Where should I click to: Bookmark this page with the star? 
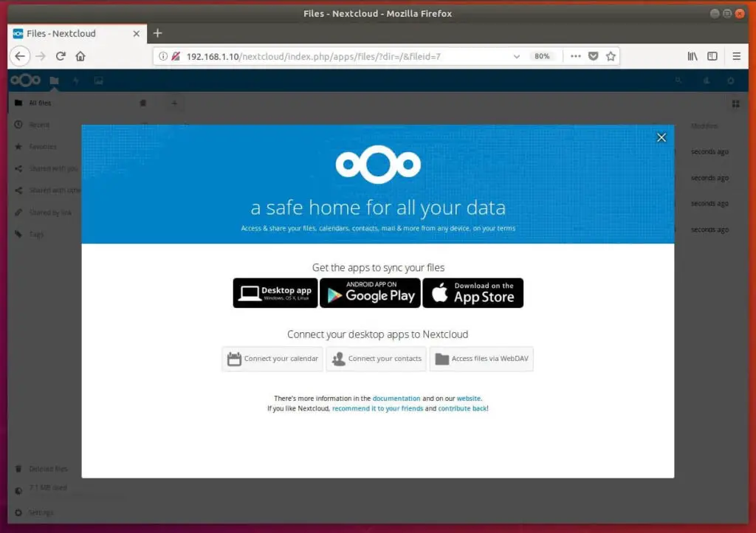click(611, 56)
